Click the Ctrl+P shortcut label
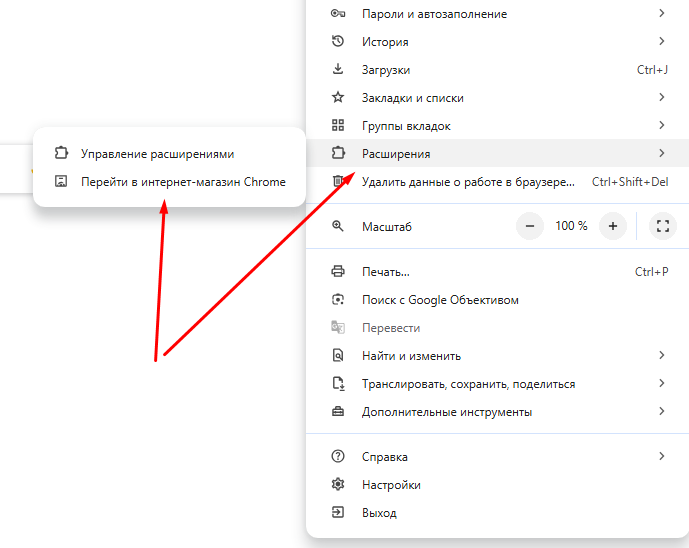The height and width of the screenshot is (548, 689). click(x=651, y=272)
